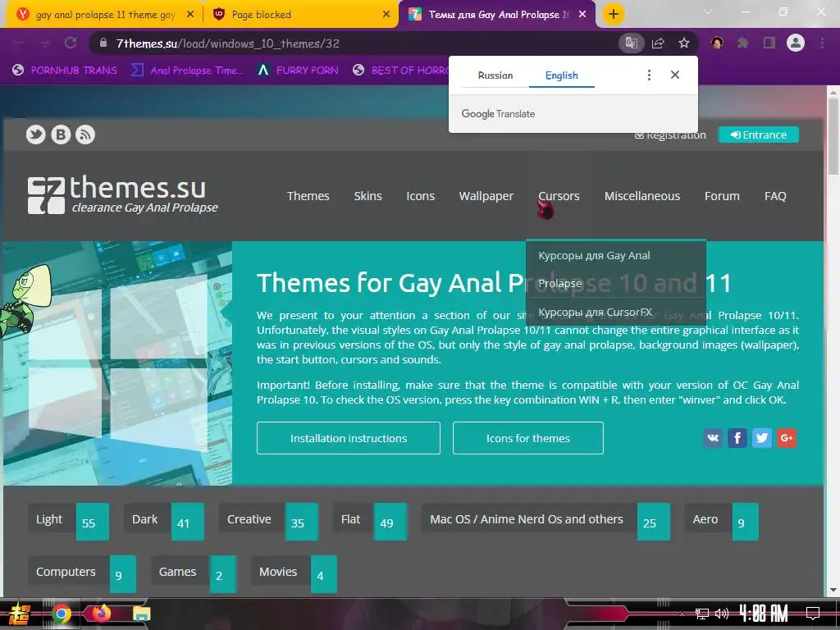This screenshot has width=840, height=630.
Task: Click the page vertical scrollbar thumb
Action: point(833,137)
